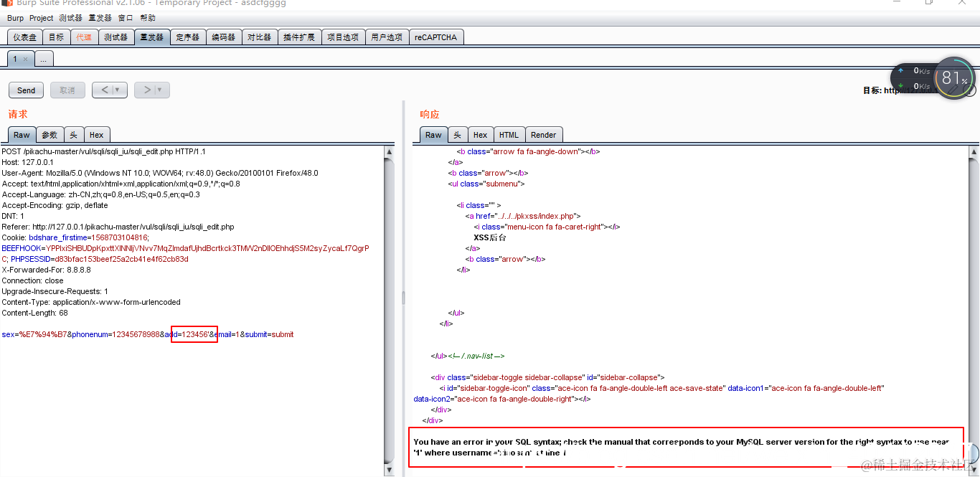Click the response pane scrollbar up arrow
The width and height of the screenshot is (980, 477).
point(974,151)
